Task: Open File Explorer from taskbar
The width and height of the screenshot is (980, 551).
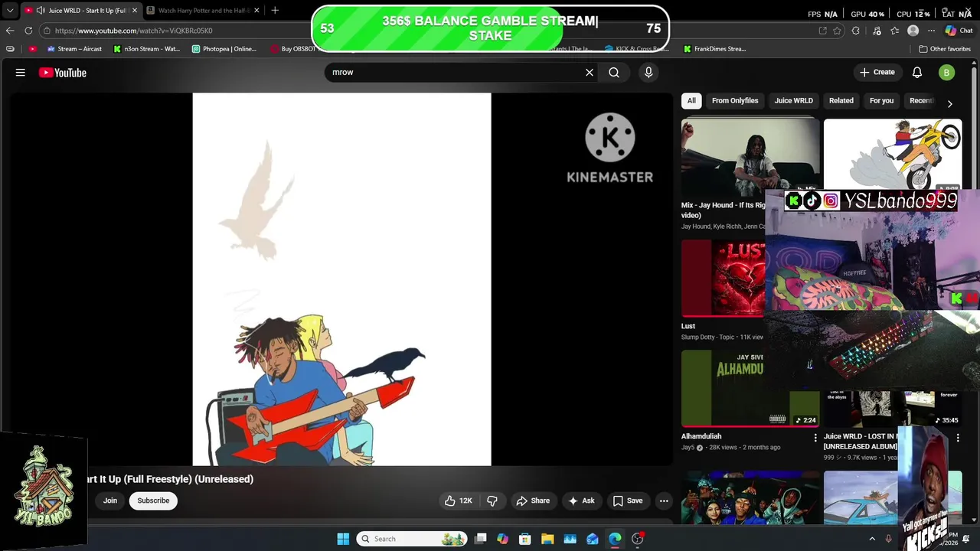Action: click(x=547, y=539)
